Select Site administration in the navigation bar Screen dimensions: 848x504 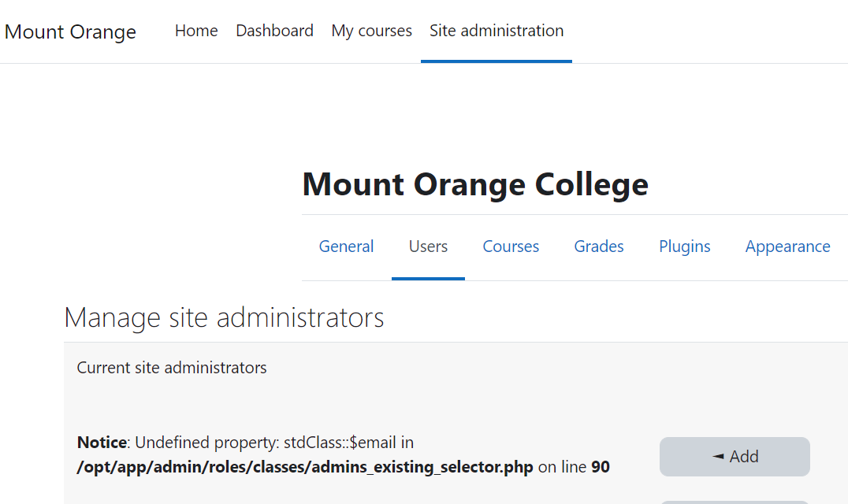click(x=497, y=31)
